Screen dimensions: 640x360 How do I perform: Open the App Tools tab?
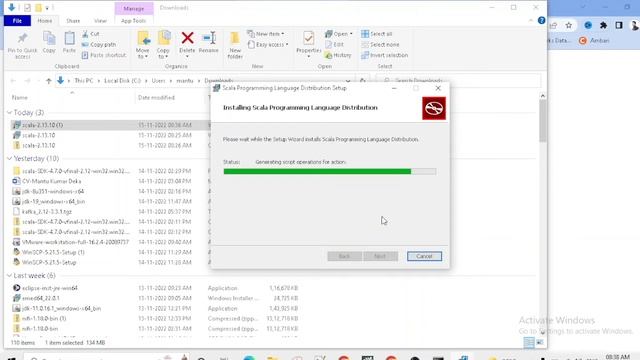click(x=133, y=21)
